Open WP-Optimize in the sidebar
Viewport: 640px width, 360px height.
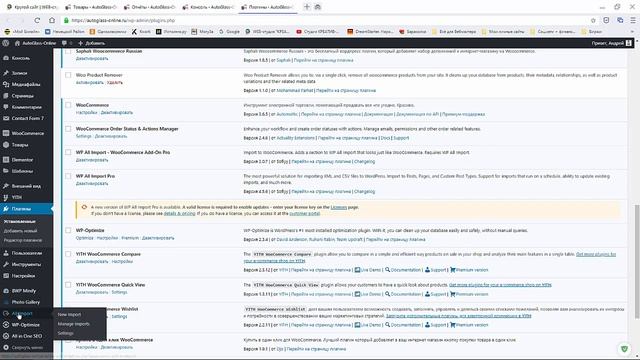click(25, 325)
